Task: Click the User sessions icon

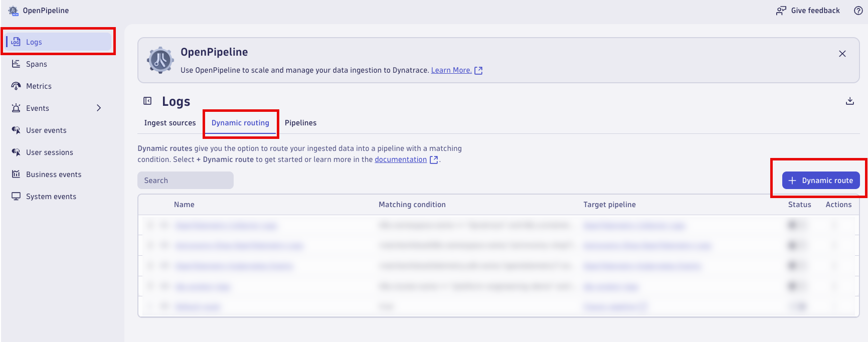Action: pyautogui.click(x=16, y=152)
